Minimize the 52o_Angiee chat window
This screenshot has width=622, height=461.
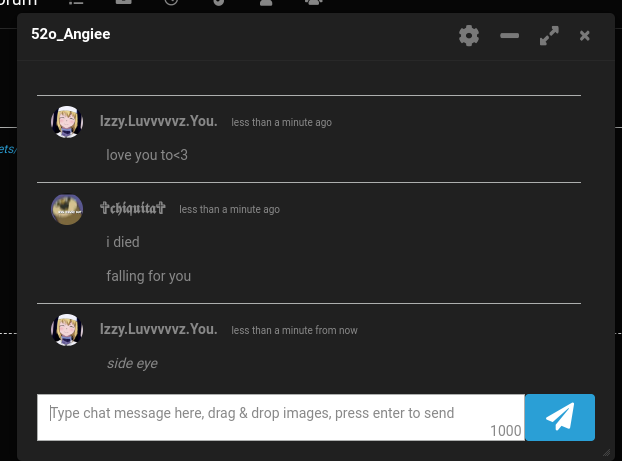(x=509, y=36)
